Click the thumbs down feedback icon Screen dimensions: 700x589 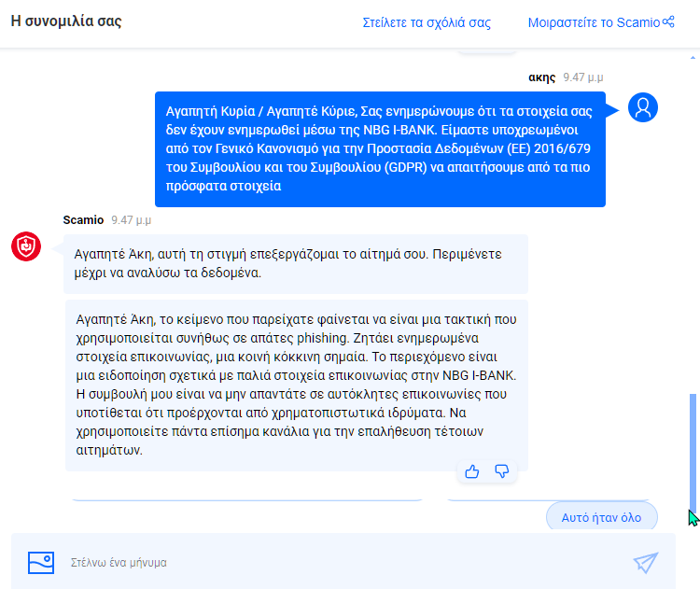click(x=502, y=471)
